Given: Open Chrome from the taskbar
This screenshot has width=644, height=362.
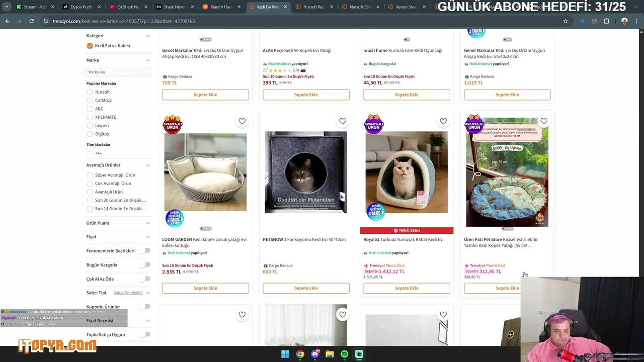Looking at the screenshot, I should click(300, 354).
